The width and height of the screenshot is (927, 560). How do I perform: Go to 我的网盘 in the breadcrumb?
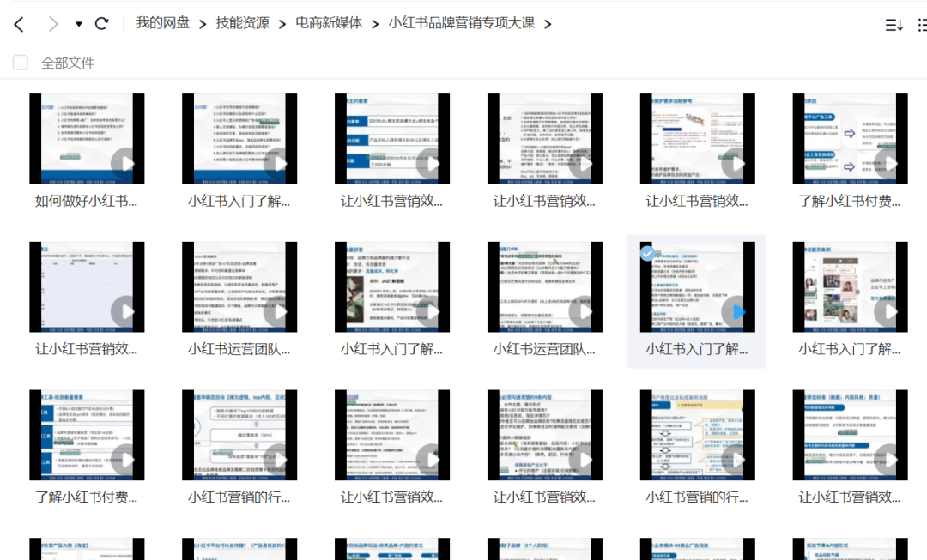[162, 23]
